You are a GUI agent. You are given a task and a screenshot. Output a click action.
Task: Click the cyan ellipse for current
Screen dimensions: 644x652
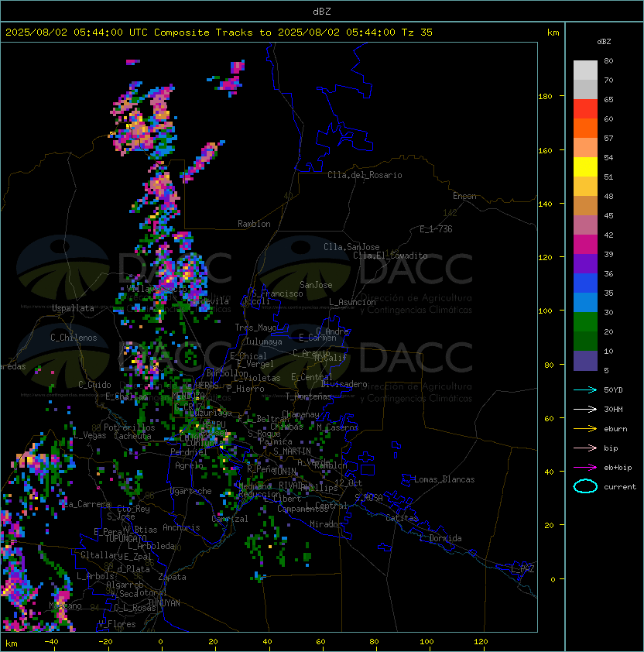pyautogui.click(x=585, y=486)
